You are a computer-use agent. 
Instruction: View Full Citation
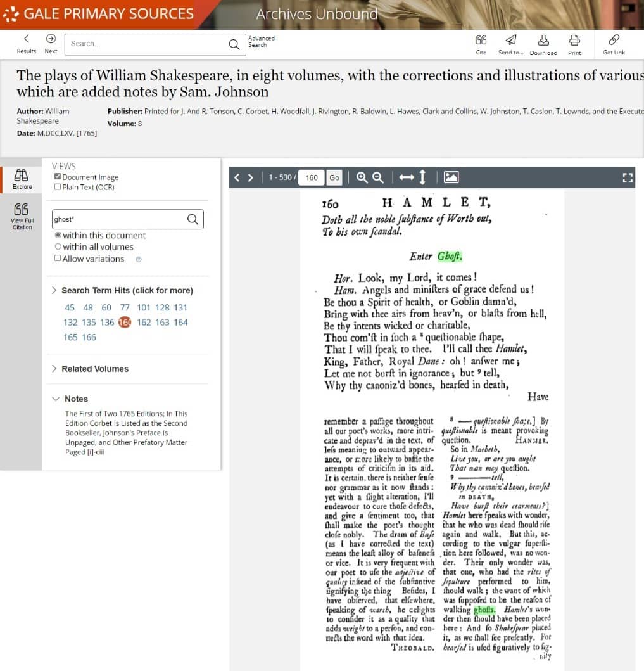(x=22, y=216)
